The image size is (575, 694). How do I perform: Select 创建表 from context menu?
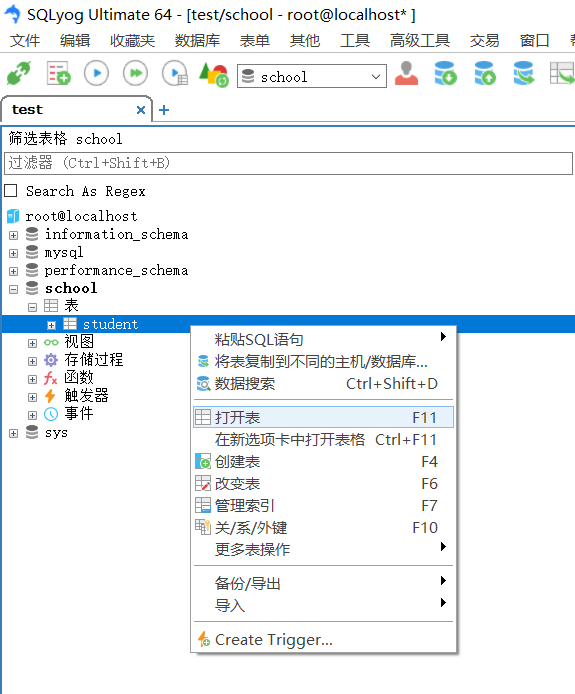[x=324, y=462]
